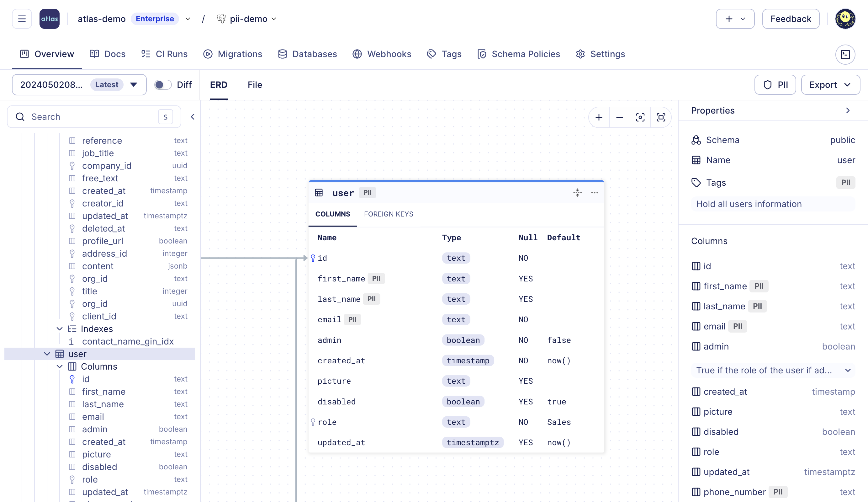Screen dimensions: 868x502
Task: Zoom in on the ERD canvas
Action: pyautogui.click(x=599, y=117)
